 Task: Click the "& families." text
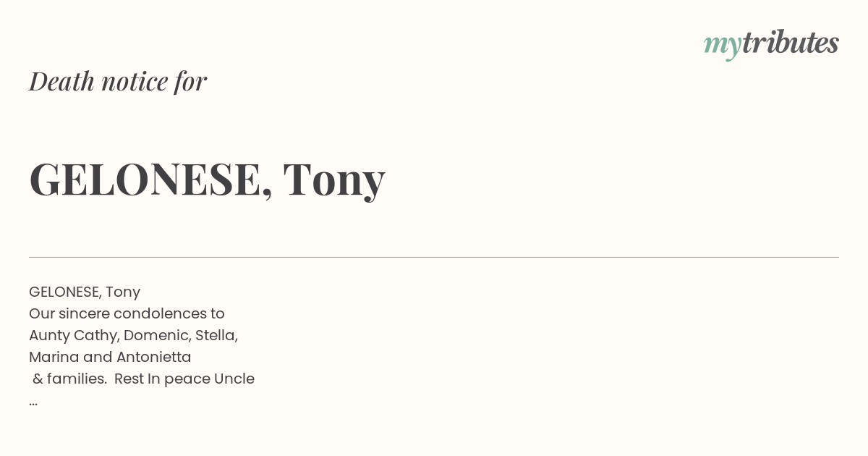(70, 379)
